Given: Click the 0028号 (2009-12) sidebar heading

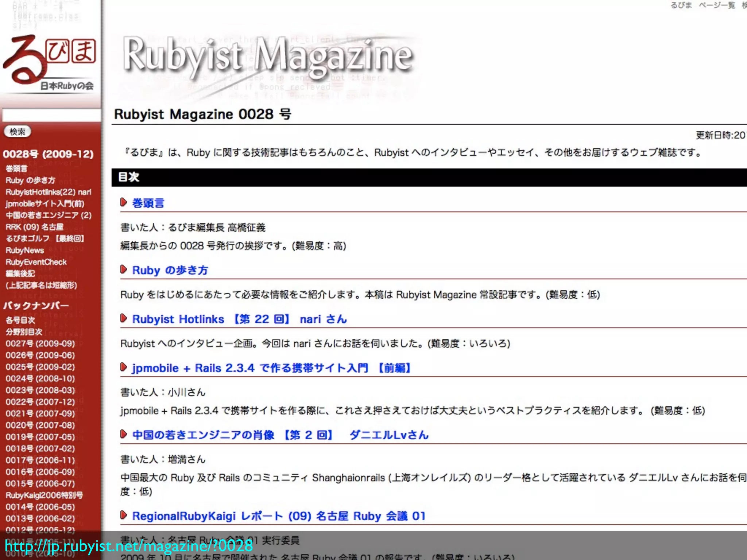Looking at the screenshot, I should coord(48,154).
